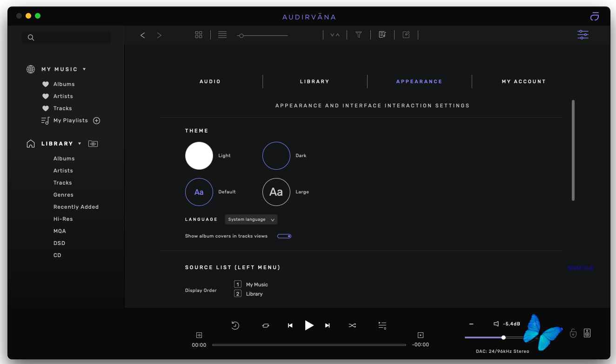Click the edit pencil toolbar icon
Viewport: 616px width, 364px height.
coord(406,35)
